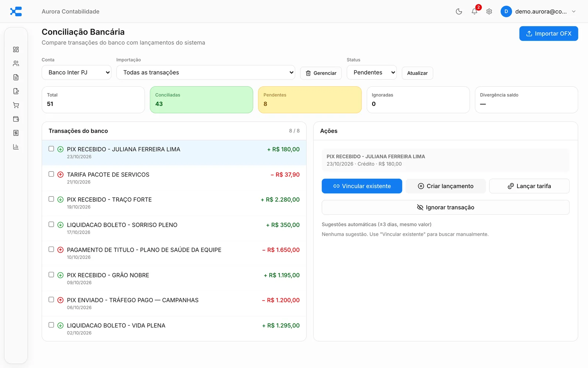Screen dimensions: 588x368
Task: Open the Conta dropdown Banco Inter PJ
Action: [x=76, y=72]
